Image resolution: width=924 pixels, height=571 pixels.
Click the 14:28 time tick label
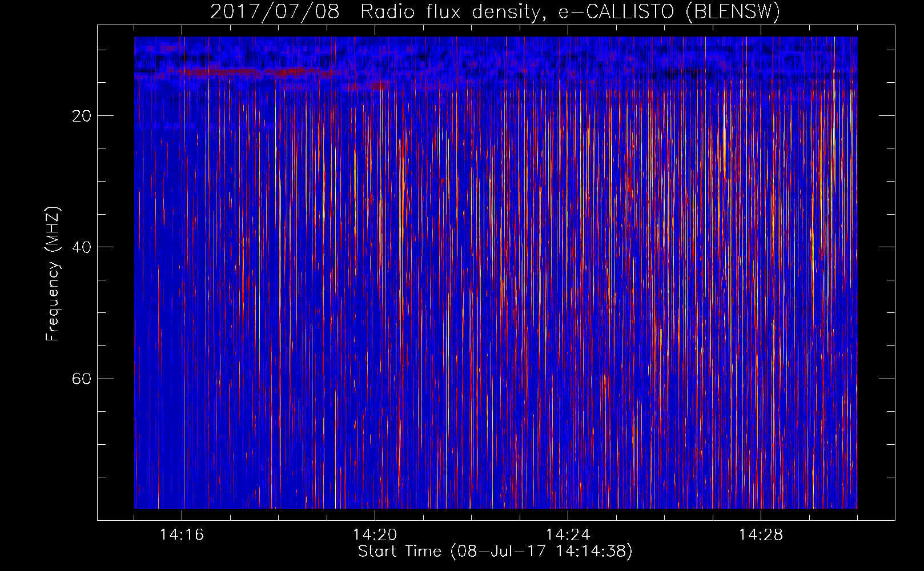click(761, 534)
